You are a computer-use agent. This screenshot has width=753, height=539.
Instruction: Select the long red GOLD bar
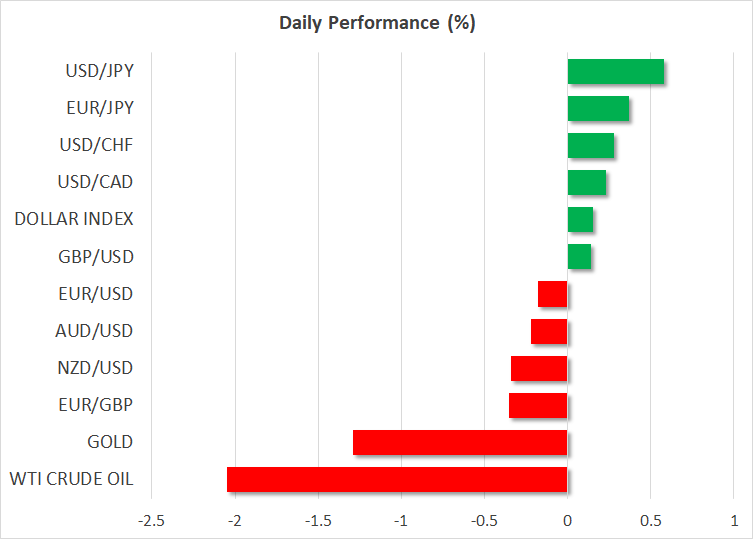[460, 442]
